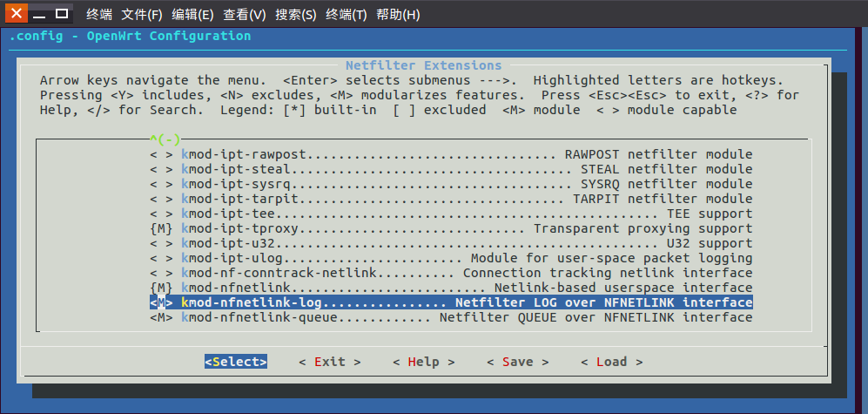Click the 终端 window title label
Viewport: 868px width, 414px height.
click(99, 15)
